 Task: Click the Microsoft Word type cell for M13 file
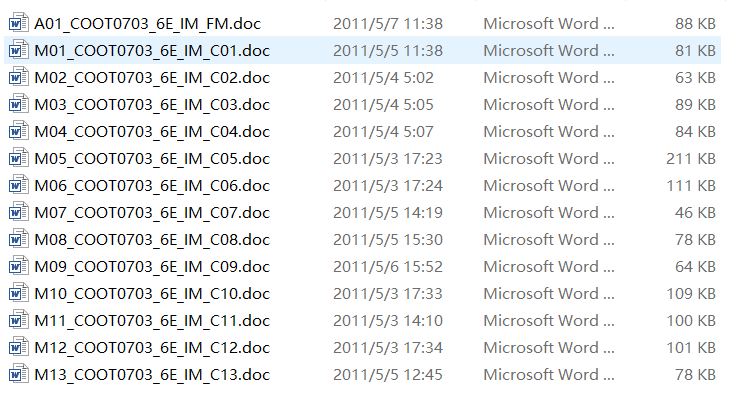[549, 375]
